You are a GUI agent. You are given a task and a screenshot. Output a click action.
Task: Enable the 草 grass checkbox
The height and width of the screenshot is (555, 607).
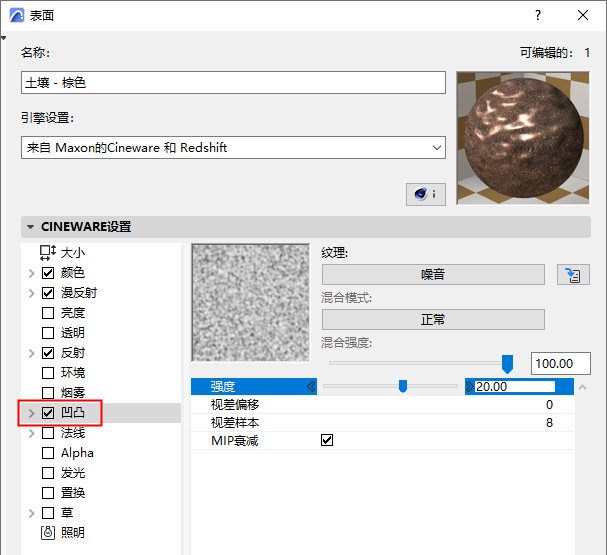[48, 513]
